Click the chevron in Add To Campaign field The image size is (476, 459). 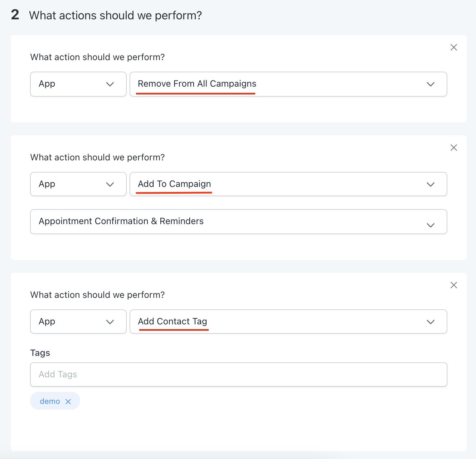pos(431,184)
